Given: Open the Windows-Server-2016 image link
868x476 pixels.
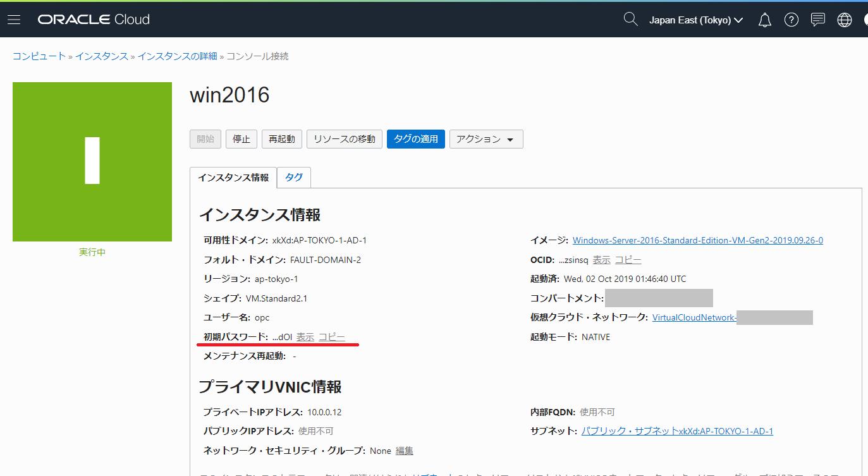Looking at the screenshot, I should pyautogui.click(x=698, y=240).
